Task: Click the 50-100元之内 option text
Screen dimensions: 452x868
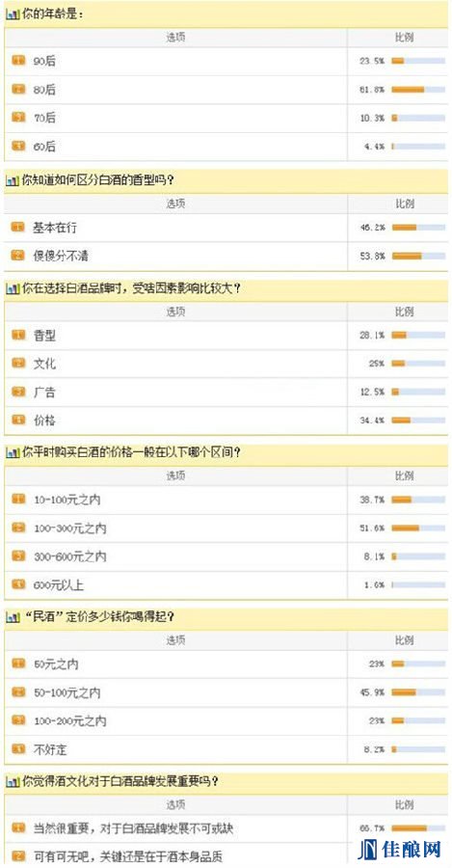Action: point(66,692)
